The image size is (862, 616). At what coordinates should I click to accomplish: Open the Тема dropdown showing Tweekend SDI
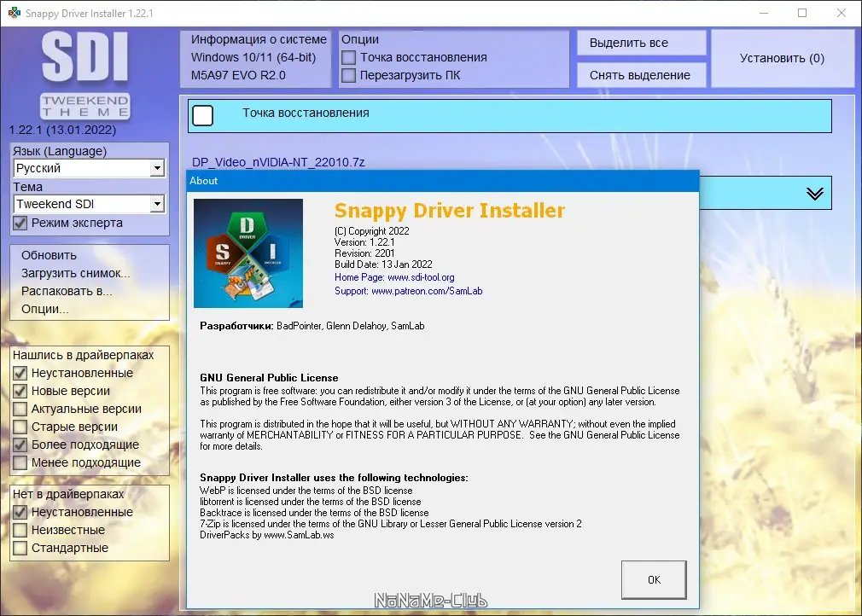(x=157, y=204)
